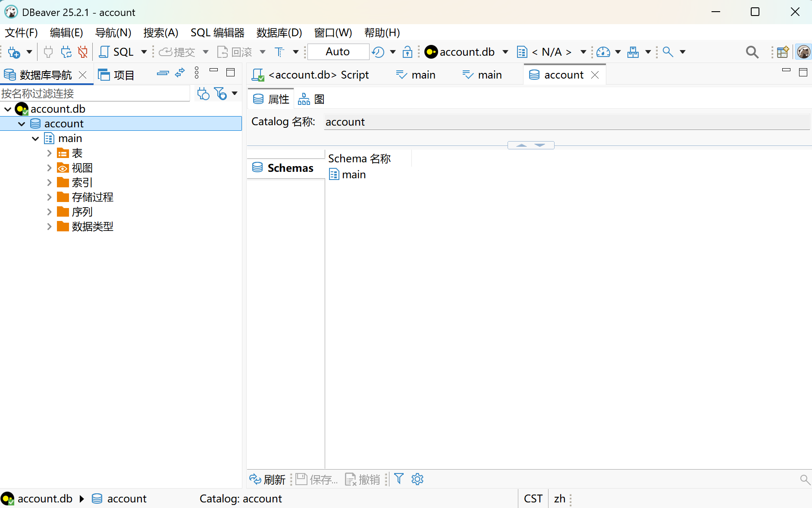Click the large global search icon
Screen dimensions: 812x508
752,52
